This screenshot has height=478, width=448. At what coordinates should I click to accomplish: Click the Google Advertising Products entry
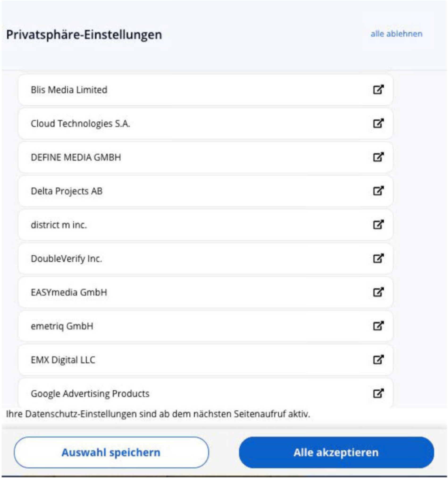pyautogui.click(x=90, y=394)
